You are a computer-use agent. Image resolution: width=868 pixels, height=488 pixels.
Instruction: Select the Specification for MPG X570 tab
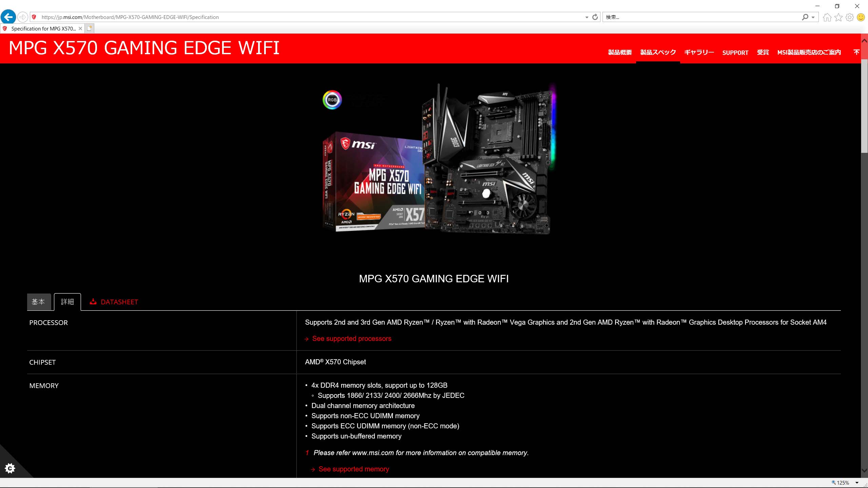pos(42,28)
